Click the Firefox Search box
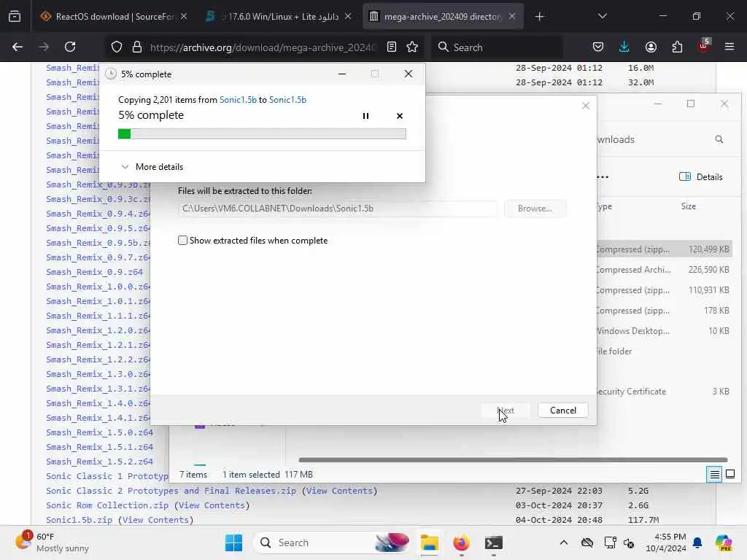The image size is (747, 560). coord(498,47)
